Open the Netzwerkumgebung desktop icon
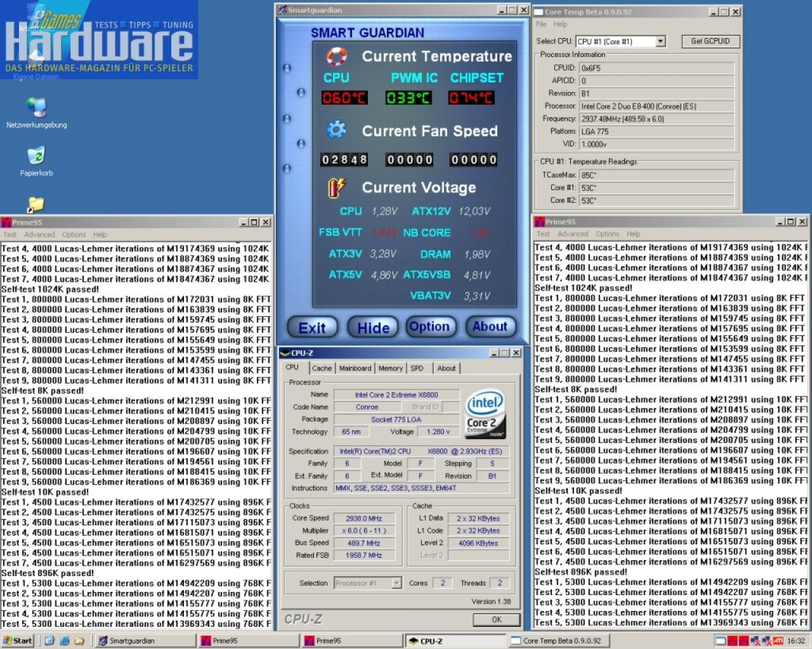 pyautogui.click(x=36, y=108)
